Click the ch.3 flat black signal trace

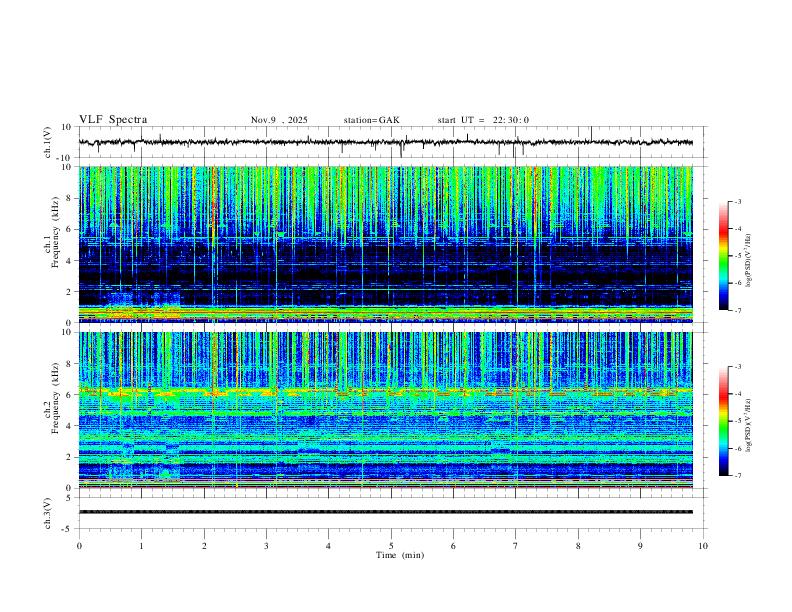[x=385, y=512]
